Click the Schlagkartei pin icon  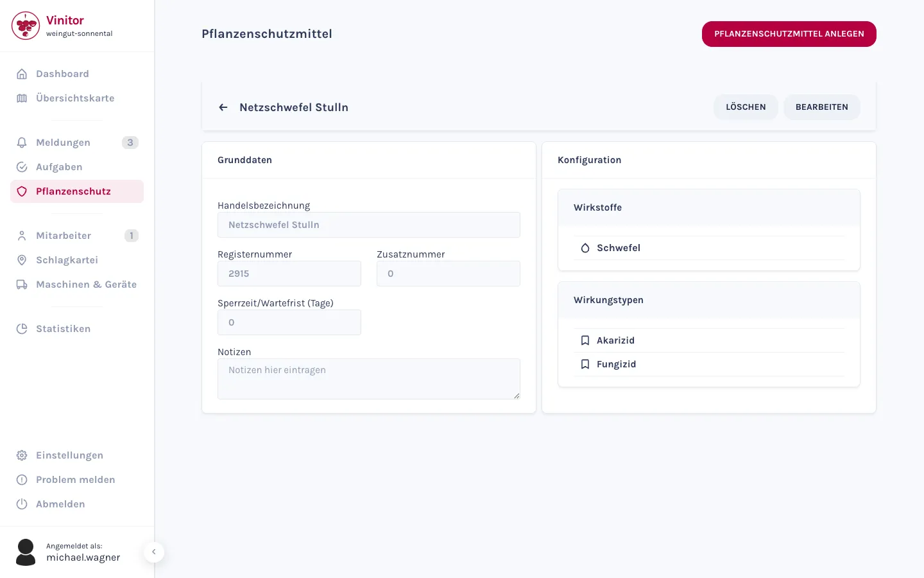click(x=22, y=260)
